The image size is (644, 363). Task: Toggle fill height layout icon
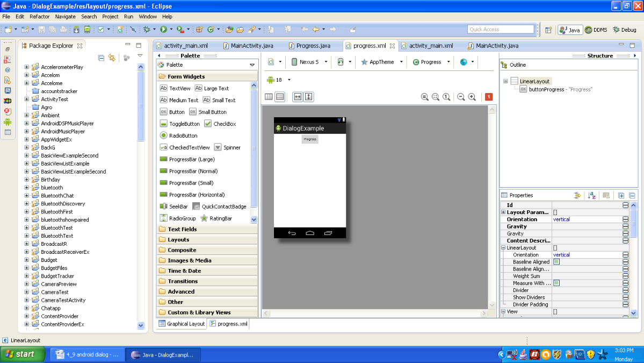(x=308, y=97)
